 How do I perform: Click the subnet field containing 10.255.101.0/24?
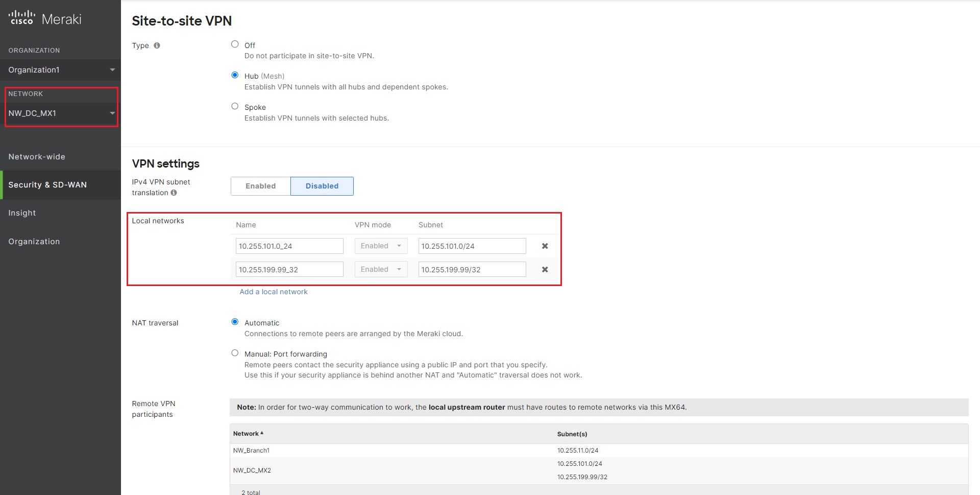pos(471,246)
